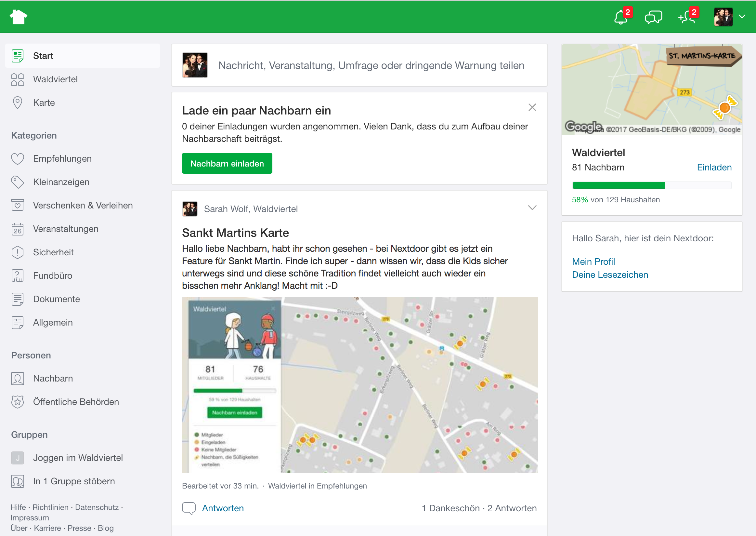Dismiss the 'Lade ein paar Nachbarn ein' card
This screenshot has width=756, height=536.
pos(532,107)
